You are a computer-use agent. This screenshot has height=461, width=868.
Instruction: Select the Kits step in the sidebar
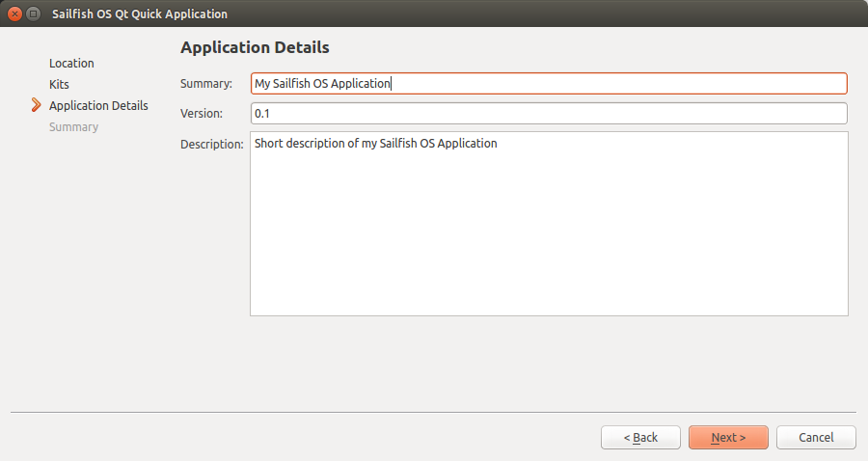click(59, 84)
